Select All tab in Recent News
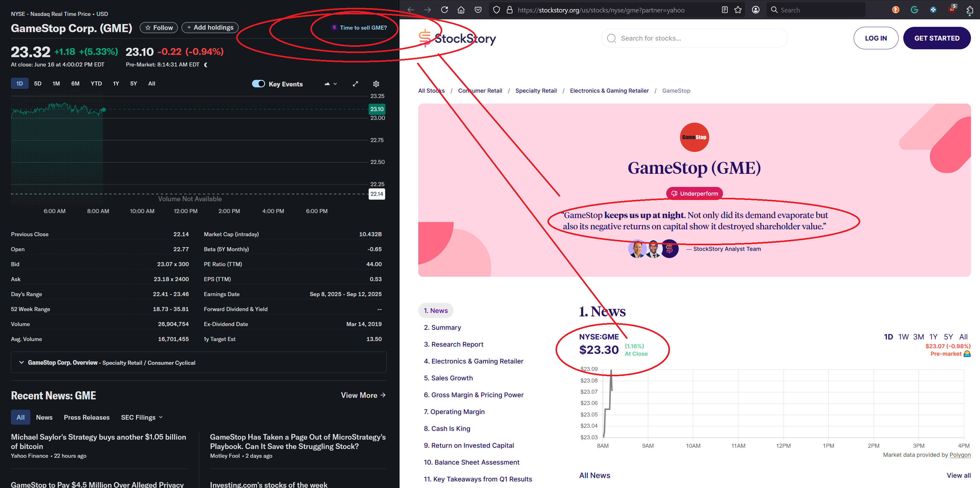 click(x=21, y=417)
